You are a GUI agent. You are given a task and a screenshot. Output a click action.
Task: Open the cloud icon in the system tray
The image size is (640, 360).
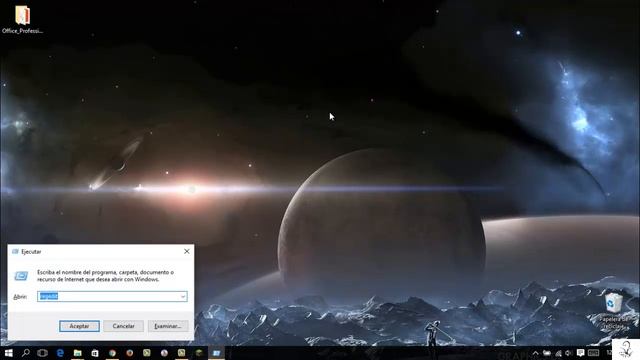click(x=547, y=353)
